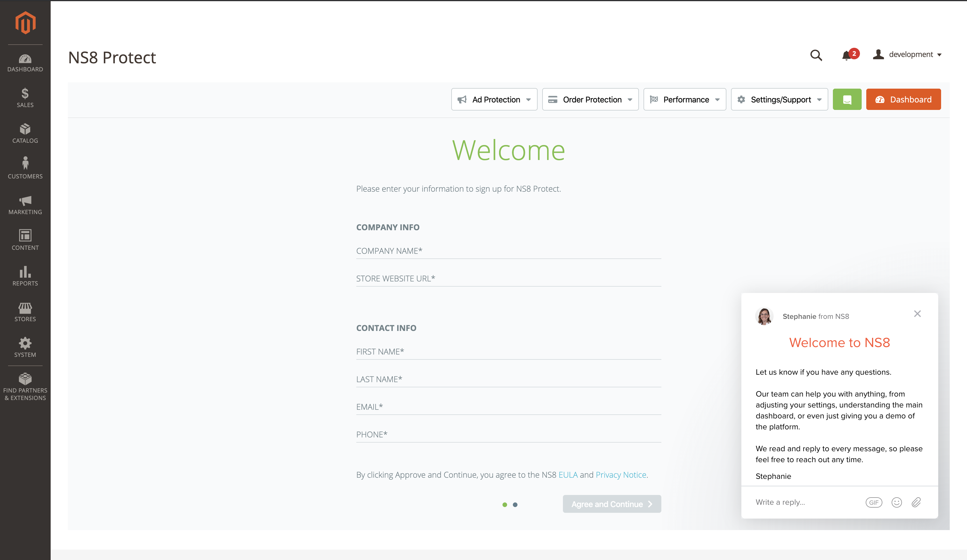Screen dimensions: 967x560
Task: Click the Company Name input field
Action: (x=509, y=251)
